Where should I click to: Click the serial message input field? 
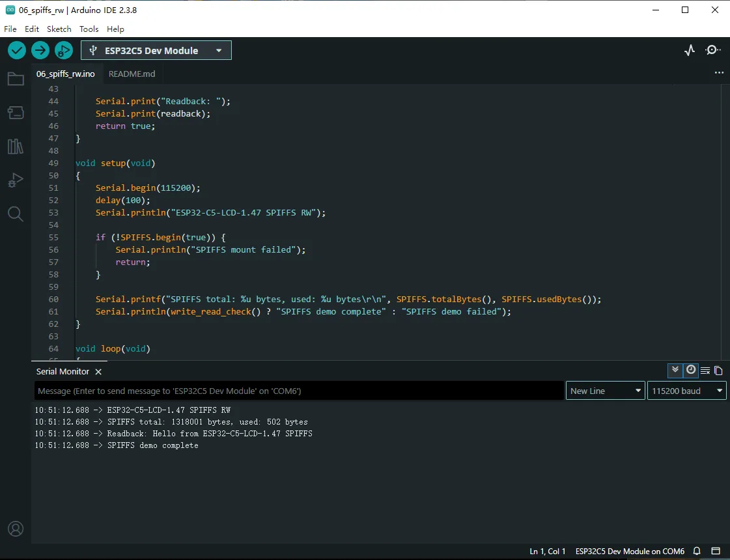click(299, 391)
